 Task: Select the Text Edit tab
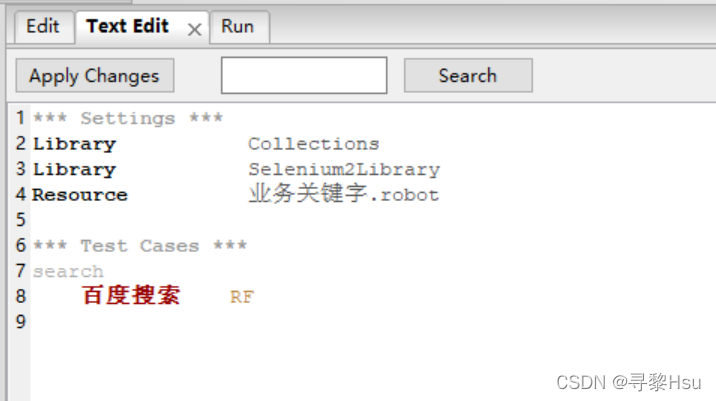point(128,26)
